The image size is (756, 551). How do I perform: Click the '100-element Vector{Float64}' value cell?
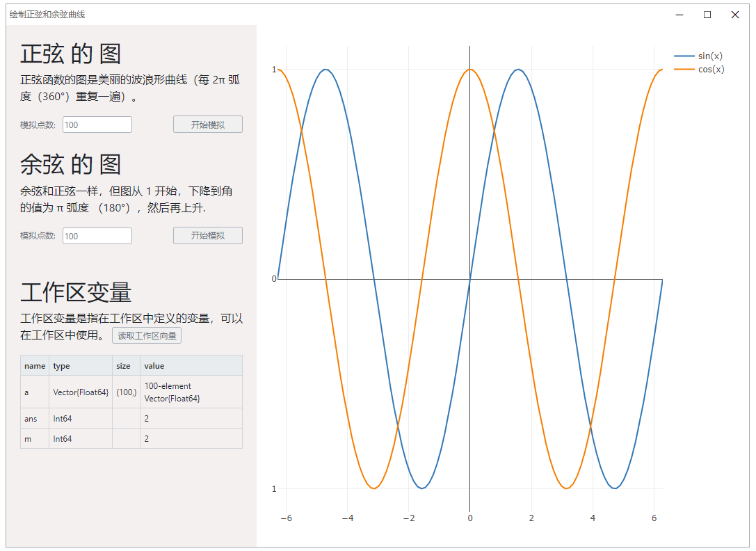pyautogui.click(x=191, y=392)
